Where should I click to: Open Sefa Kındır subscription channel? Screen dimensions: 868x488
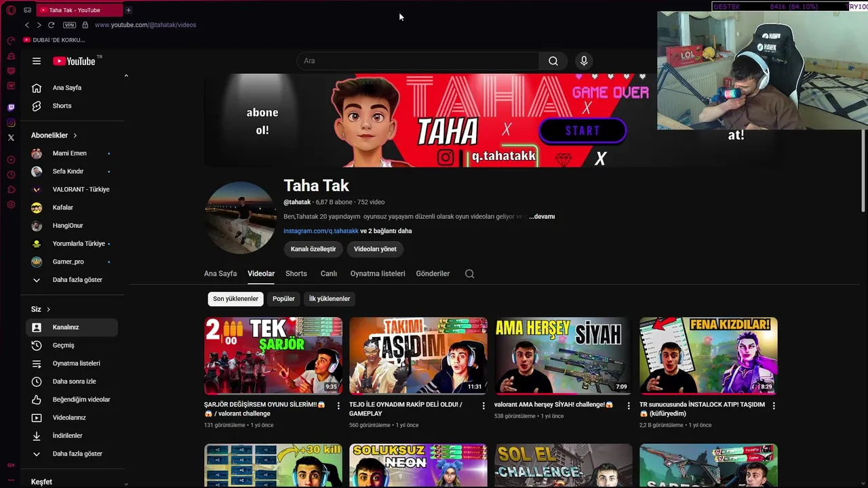click(72, 171)
